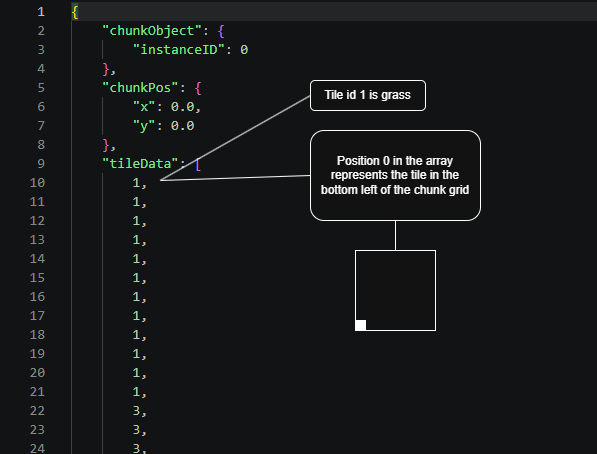
Task: Select the 0.0 value of "y"
Action: [182, 126]
